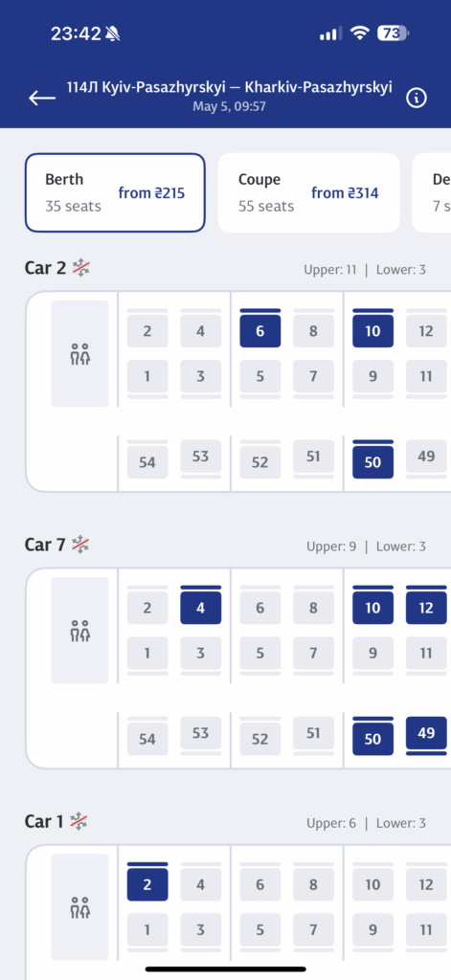Tap Car 2 no air conditioning icon

(x=81, y=269)
